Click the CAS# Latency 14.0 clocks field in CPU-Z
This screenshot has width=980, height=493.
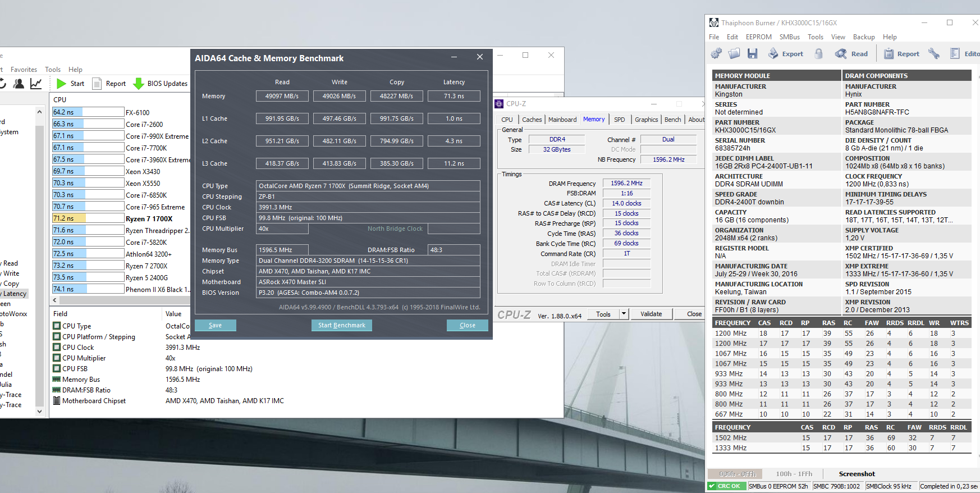pos(626,203)
